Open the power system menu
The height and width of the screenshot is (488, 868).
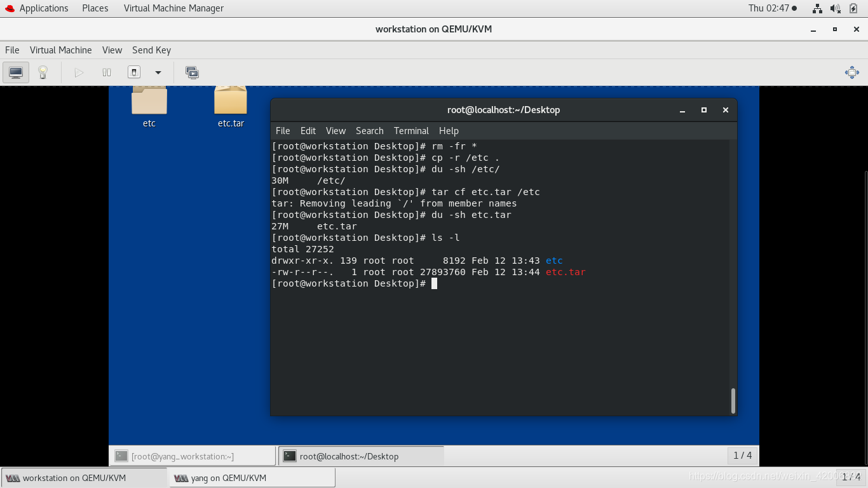pos(854,8)
